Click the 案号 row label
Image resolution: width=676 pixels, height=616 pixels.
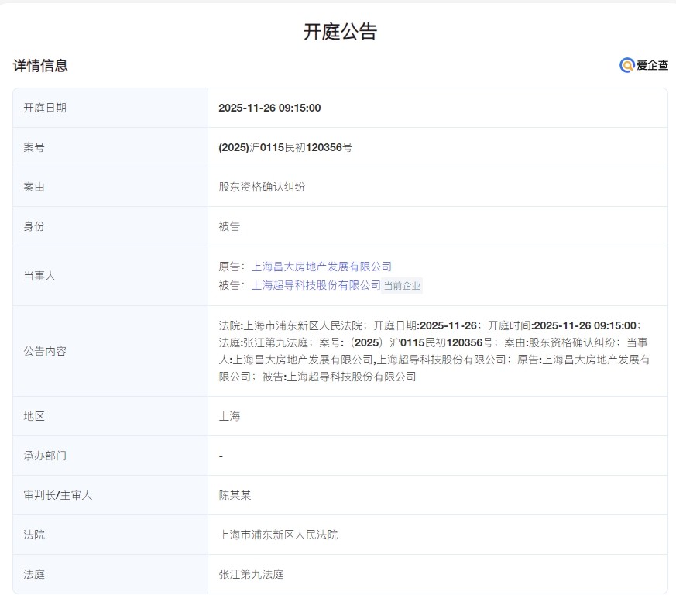click(x=34, y=147)
